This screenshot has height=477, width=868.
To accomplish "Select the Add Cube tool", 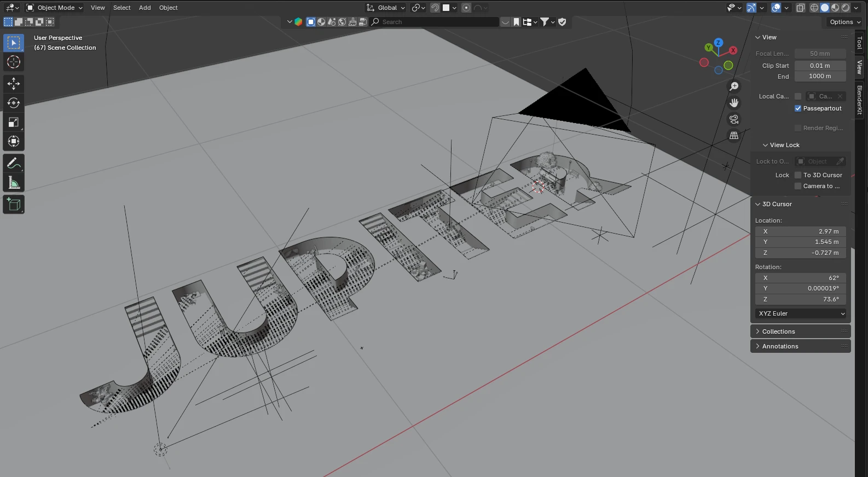I will pos(14,205).
